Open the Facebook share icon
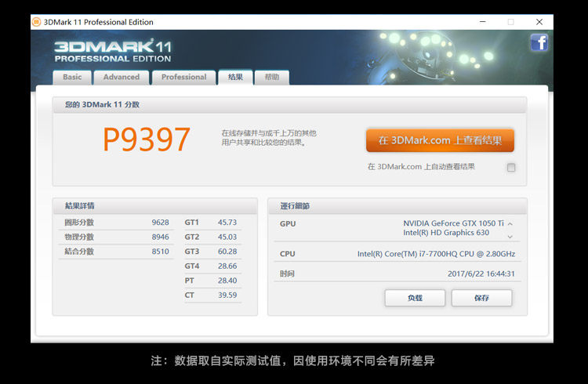This screenshot has width=588, height=384. point(539,42)
